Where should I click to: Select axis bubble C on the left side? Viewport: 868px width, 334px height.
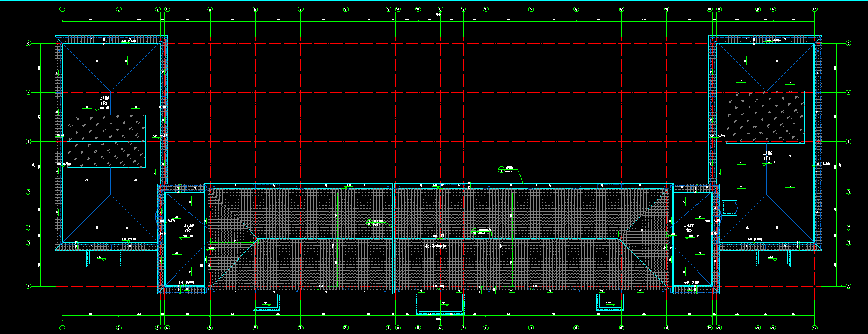click(x=28, y=228)
